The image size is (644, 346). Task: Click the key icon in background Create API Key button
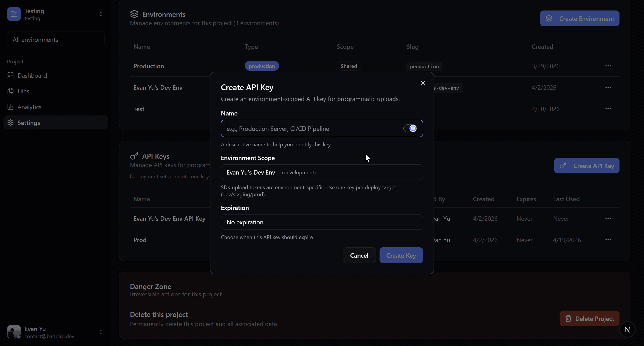coord(563,166)
